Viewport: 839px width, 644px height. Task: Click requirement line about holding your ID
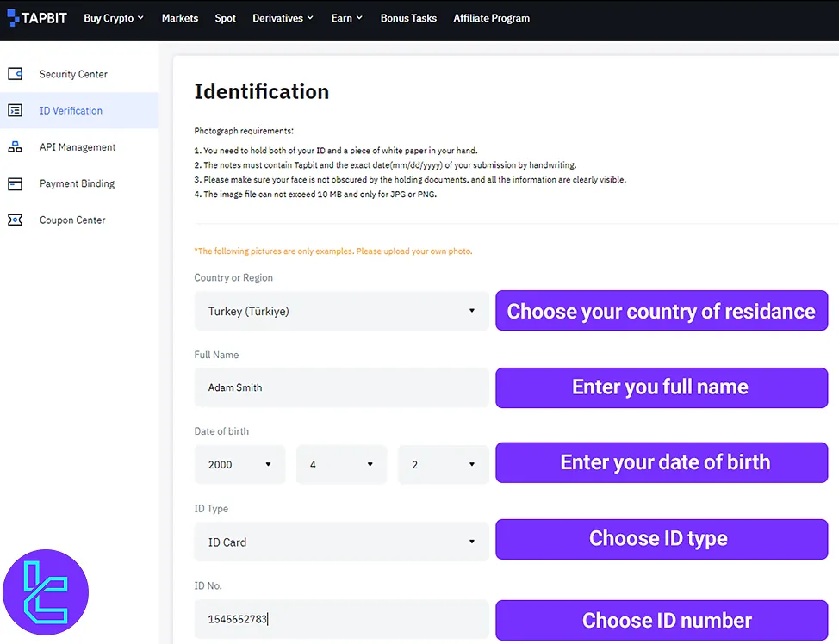pos(336,151)
